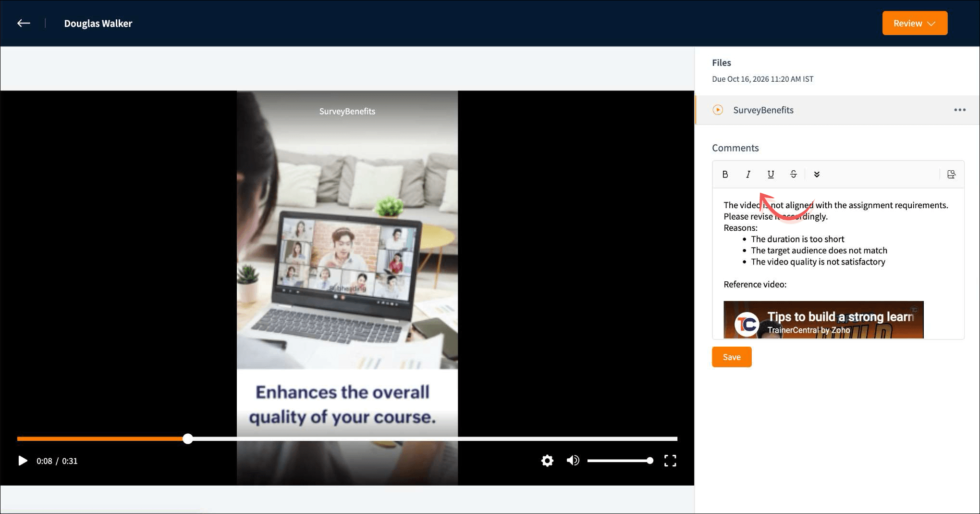Click the video progress bar handle
This screenshot has height=514, width=980.
[188, 439]
